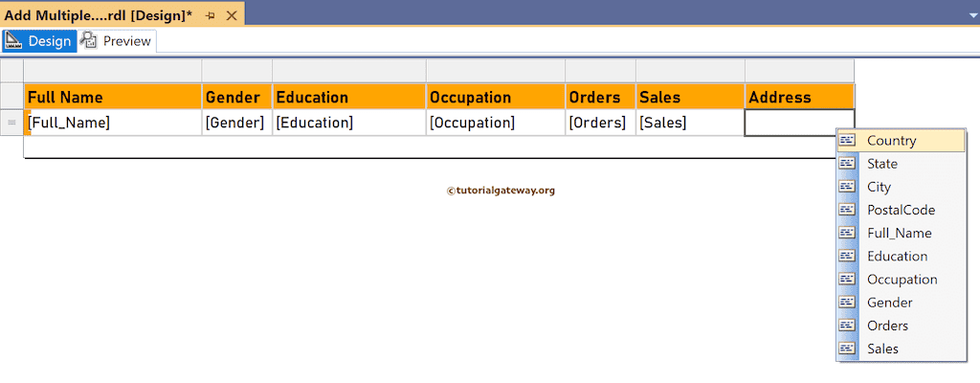Viewport: 980px width, 383px height.
Task: Click the Occupation field icon in the list
Action: coord(847,280)
